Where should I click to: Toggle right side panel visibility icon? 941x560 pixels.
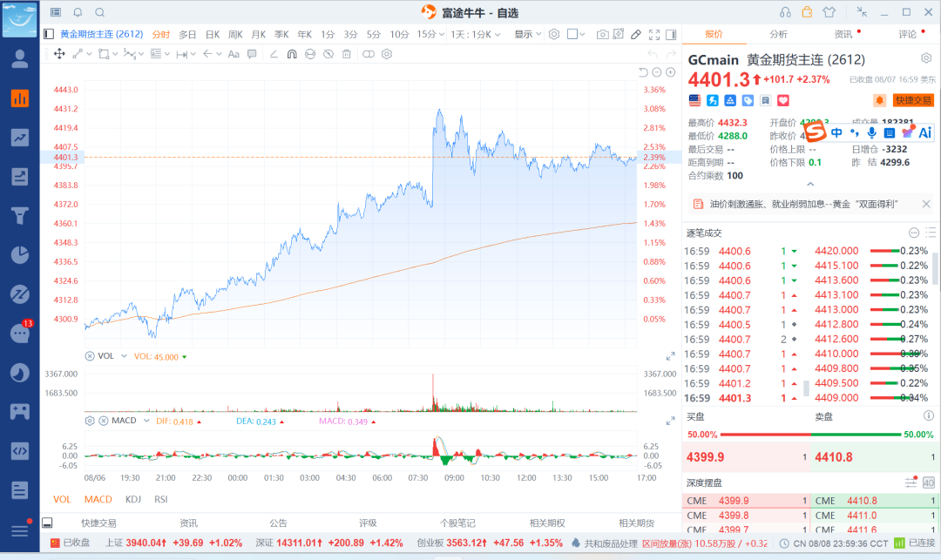(x=671, y=35)
